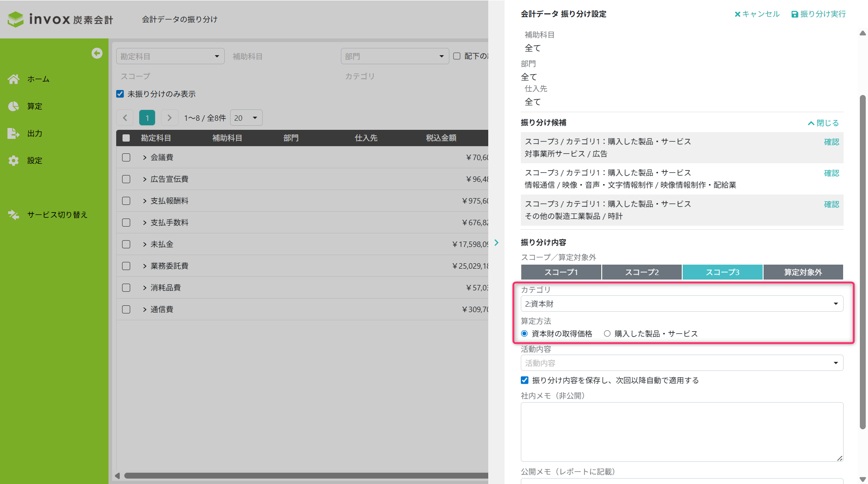Open the 設定 gear icon
The width and height of the screenshot is (868, 484).
(x=14, y=161)
